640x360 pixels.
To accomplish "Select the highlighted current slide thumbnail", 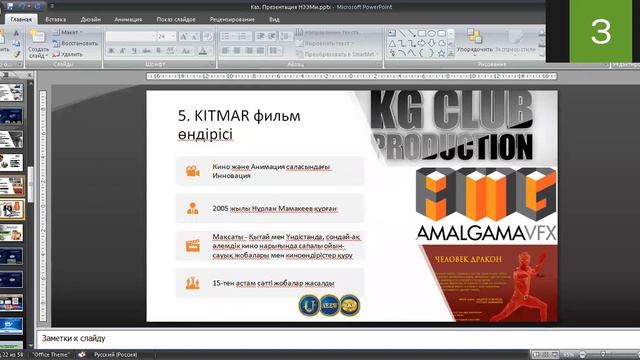I will [12, 210].
